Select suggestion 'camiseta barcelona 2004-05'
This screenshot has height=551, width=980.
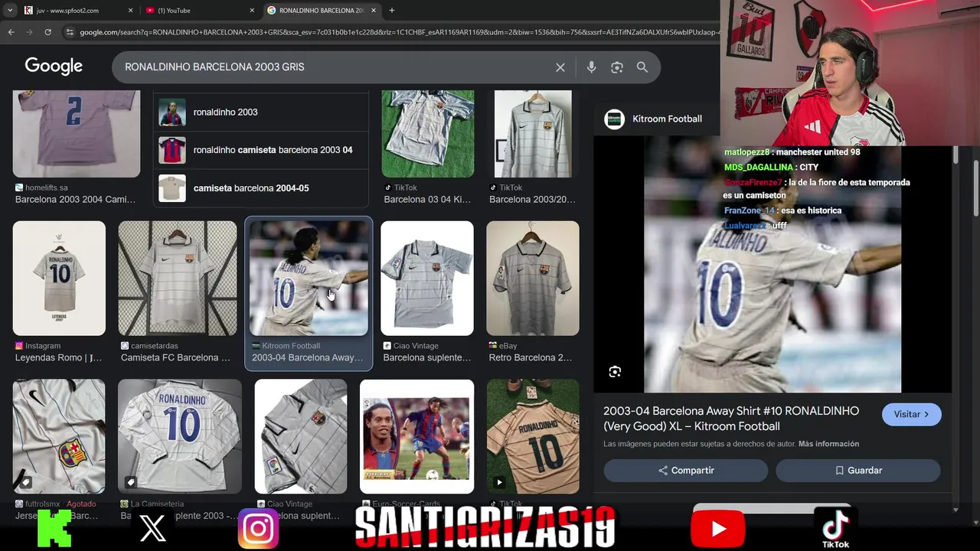click(x=261, y=188)
